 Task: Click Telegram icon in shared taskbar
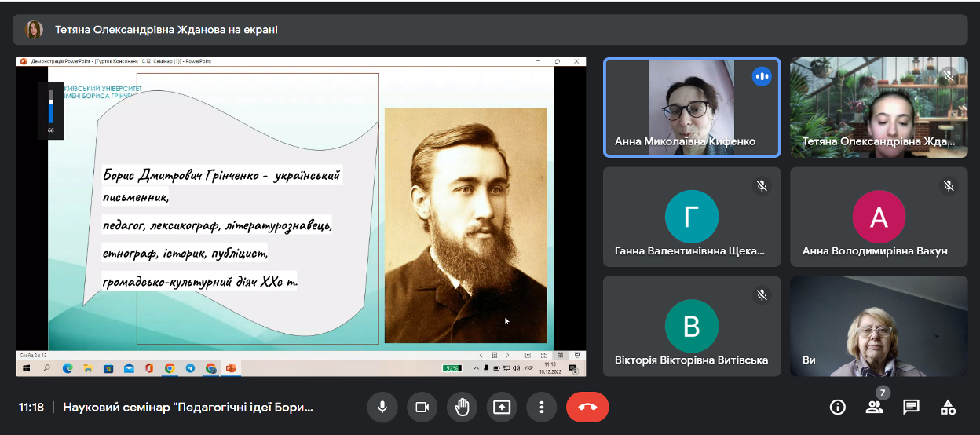click(x=190, y=367)
